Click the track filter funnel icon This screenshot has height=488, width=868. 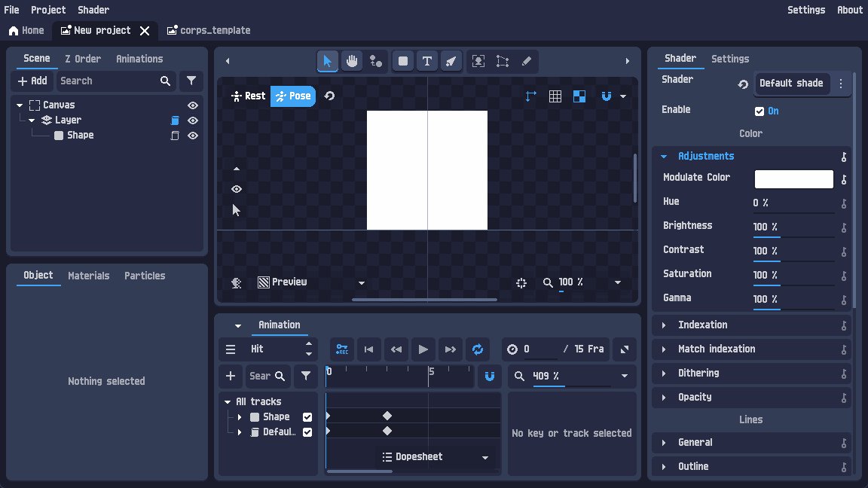(306, 377)
